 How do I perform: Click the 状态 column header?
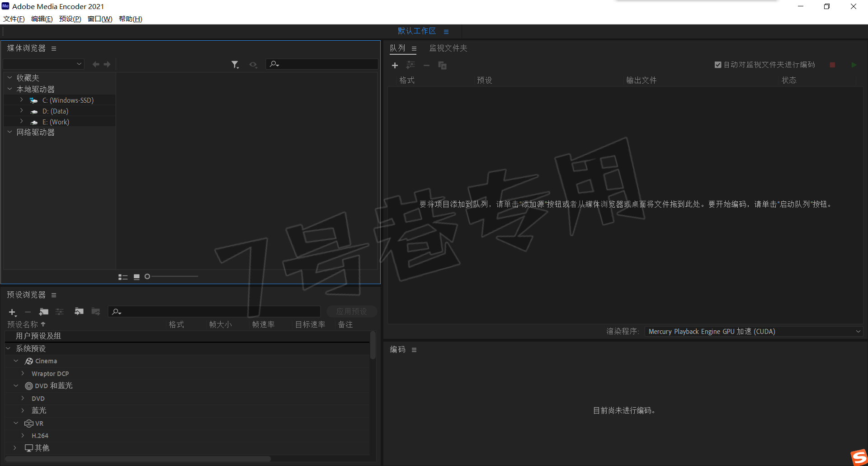789,81
